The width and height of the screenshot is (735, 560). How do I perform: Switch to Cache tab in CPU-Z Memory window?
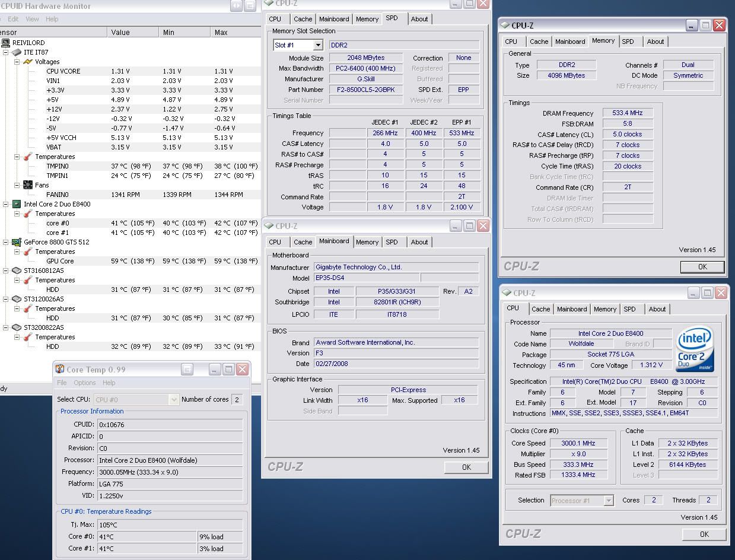[539, 42]
